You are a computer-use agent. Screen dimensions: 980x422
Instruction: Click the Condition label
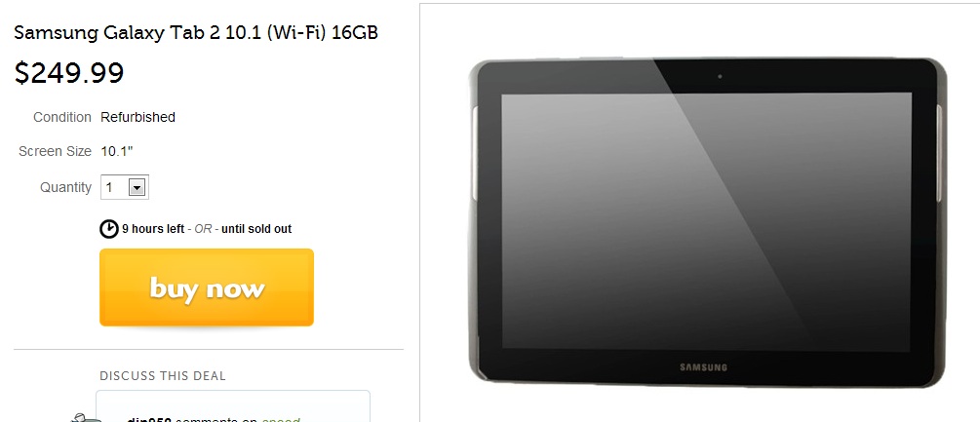61,117
